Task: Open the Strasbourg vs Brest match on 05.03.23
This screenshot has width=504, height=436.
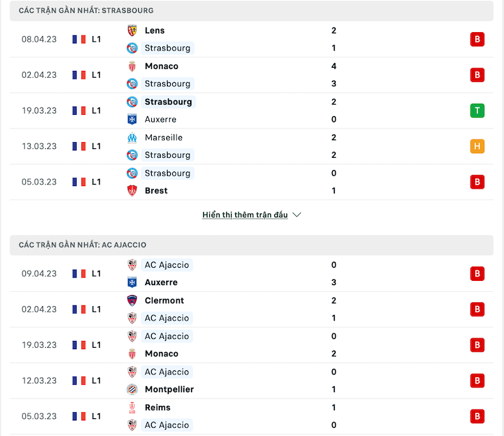Action: click(252, 182)
